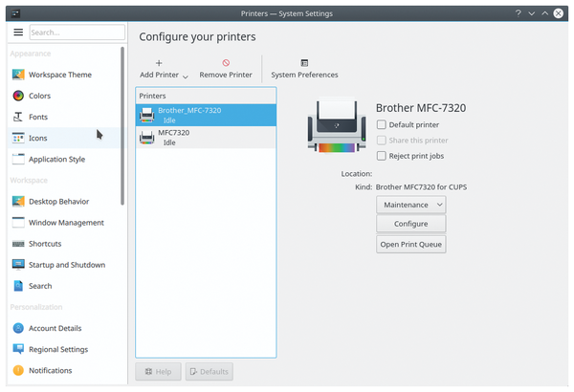The width and height of the screenshot is (574, 392).
Task: Open the Maintenance dropdown
Action: coord(411,205)
